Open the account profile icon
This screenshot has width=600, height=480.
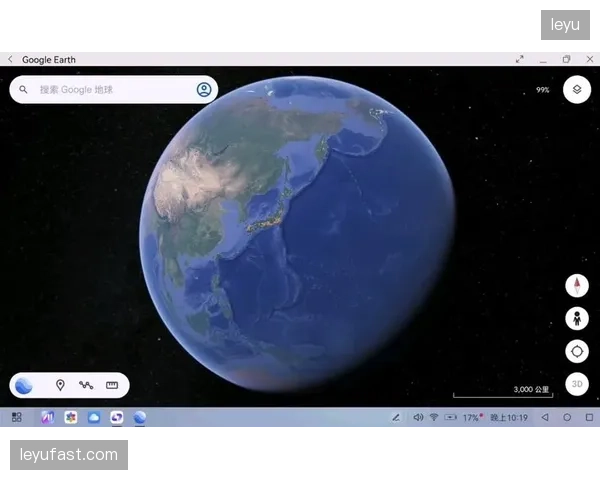(204, 90)
